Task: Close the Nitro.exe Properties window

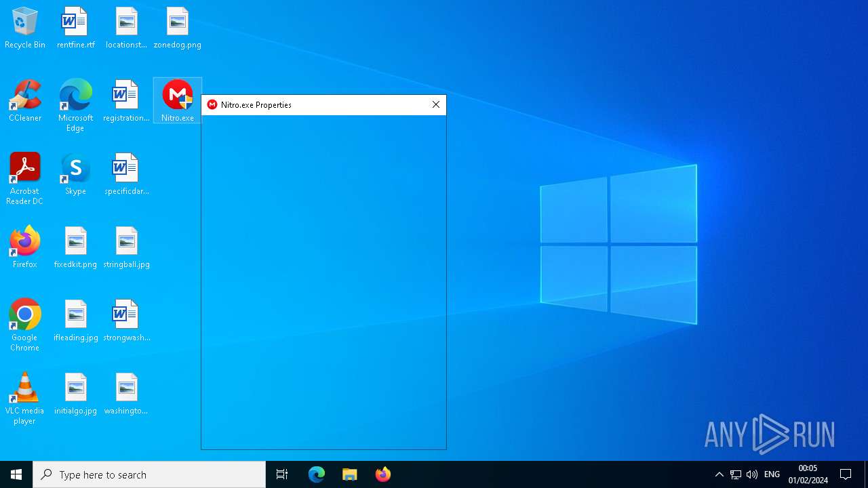Action: (436, 105)
